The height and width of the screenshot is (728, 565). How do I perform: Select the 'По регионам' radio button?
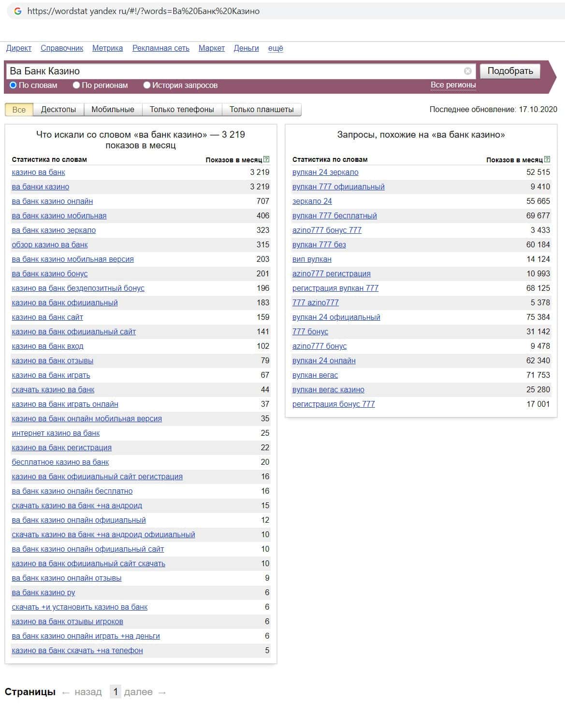coord(76,85)
